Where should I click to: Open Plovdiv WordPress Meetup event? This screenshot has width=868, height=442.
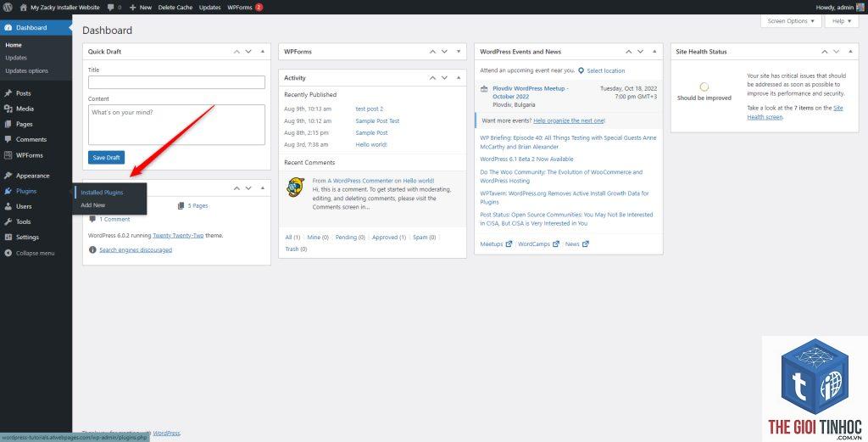tap(531, 92)
